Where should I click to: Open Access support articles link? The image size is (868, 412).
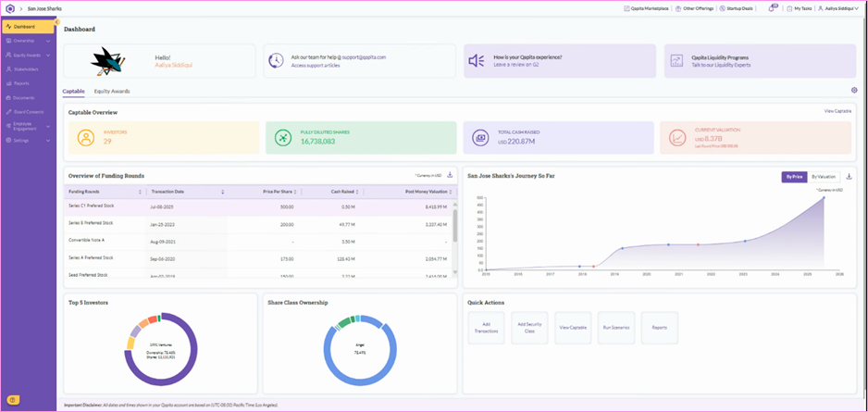click(316, 66)
